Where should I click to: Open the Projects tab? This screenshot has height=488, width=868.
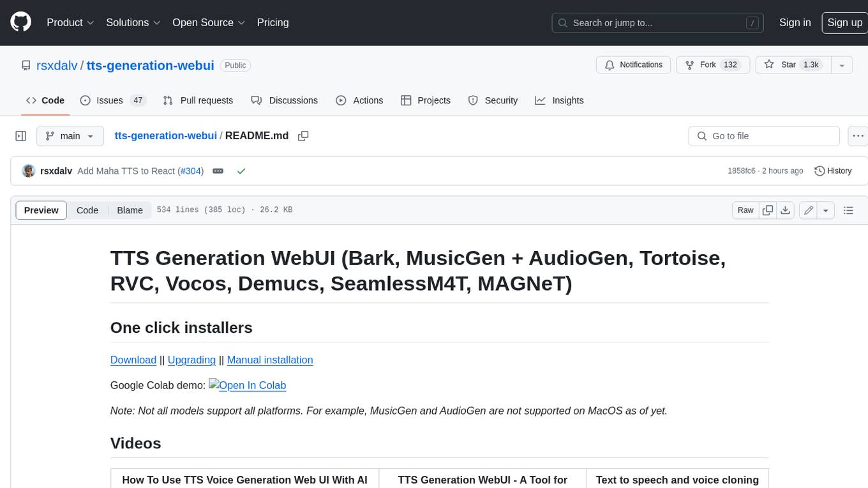click(425, 100)
